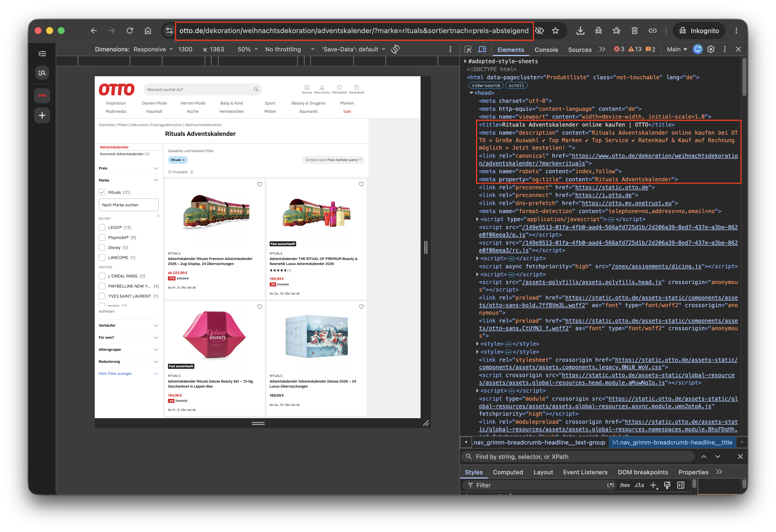Reload the page with refresh icon
The height and width of the screenshot is (532, 776).
(130, 31)
